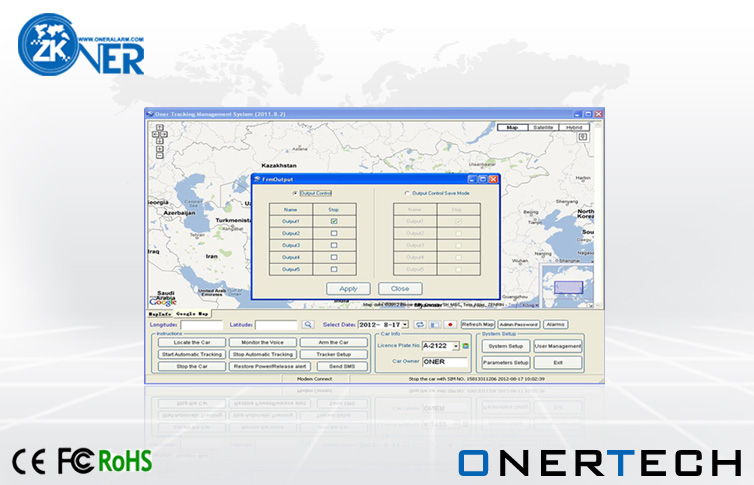Check the Output4 Stop checkbox
Image resolution: width=754 pixels, height=485 pixels.
click(x=334, y=257)
